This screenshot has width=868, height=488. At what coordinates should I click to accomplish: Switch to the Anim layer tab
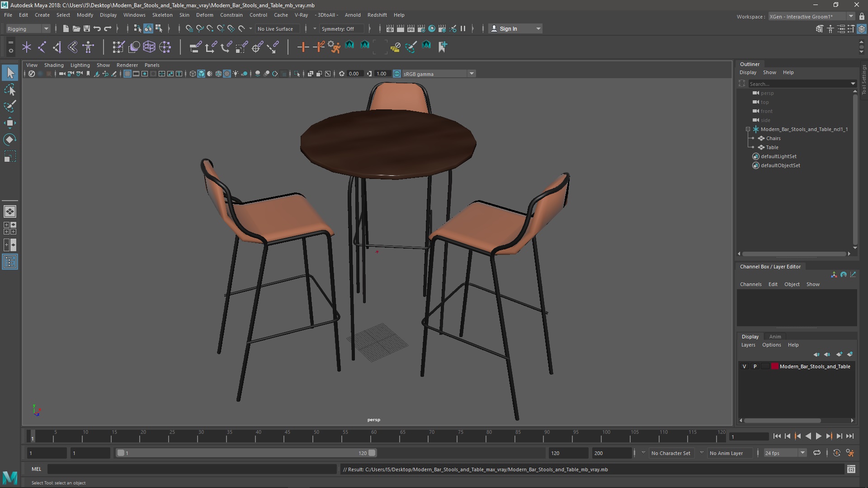click(775, 337)
